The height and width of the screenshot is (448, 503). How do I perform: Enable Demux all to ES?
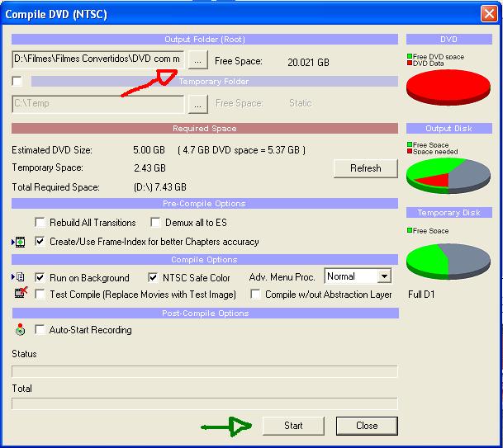tap(155, 223)
